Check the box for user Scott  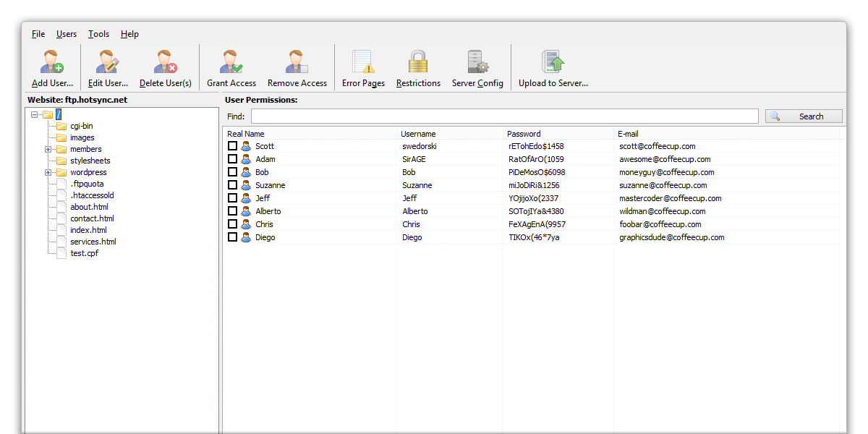pos(232,146)
